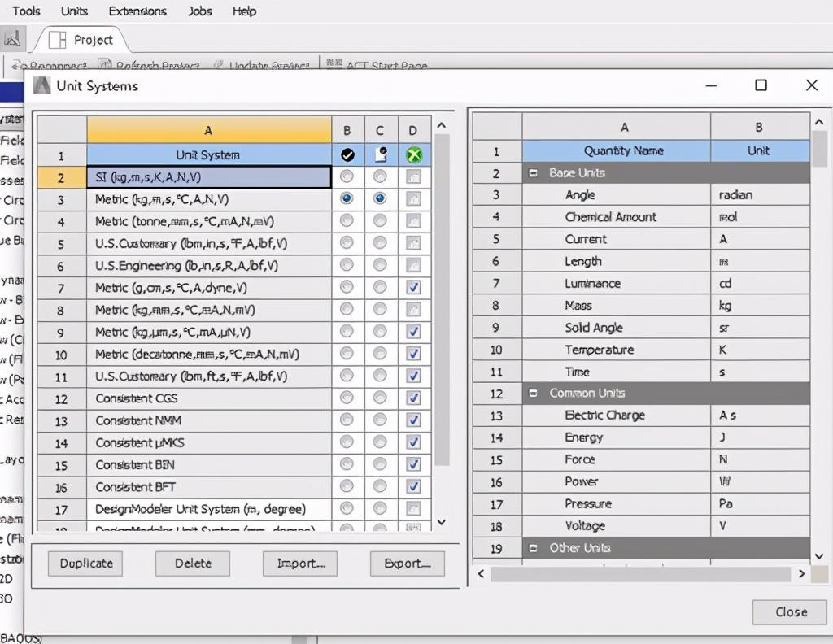Collapse the Common Units group
Image resolution: width=833 pixels, height=644 pixels.
(x=534, y=394)
